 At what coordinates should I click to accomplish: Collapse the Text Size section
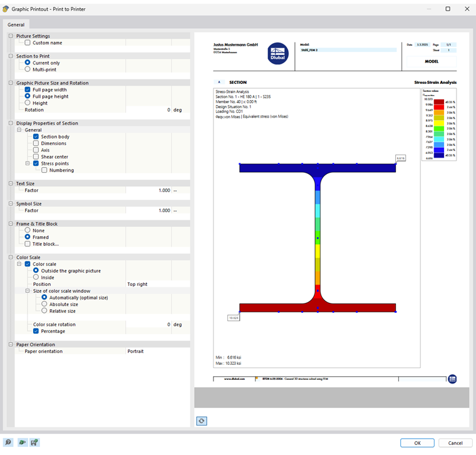pos(11,183)
